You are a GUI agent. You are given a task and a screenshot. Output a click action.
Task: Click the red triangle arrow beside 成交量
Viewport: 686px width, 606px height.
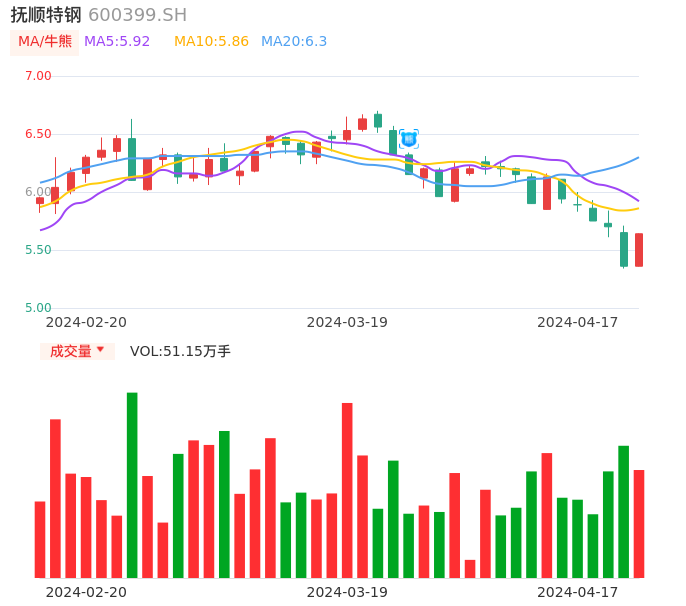(x=100, y=350)
